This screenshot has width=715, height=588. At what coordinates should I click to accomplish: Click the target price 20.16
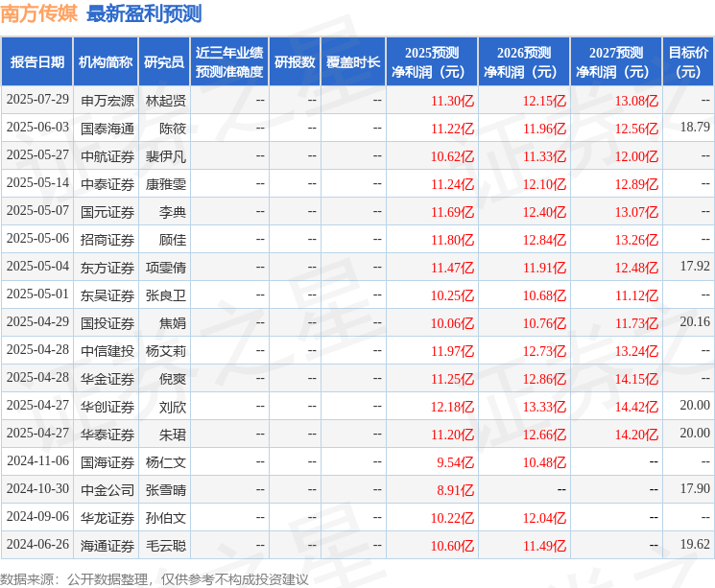coord(695,321)
